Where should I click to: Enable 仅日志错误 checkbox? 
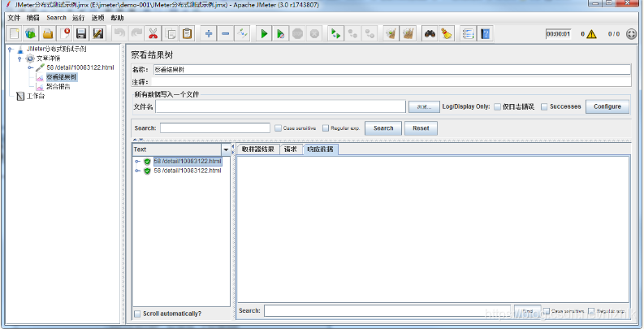(x=497, y=106)
